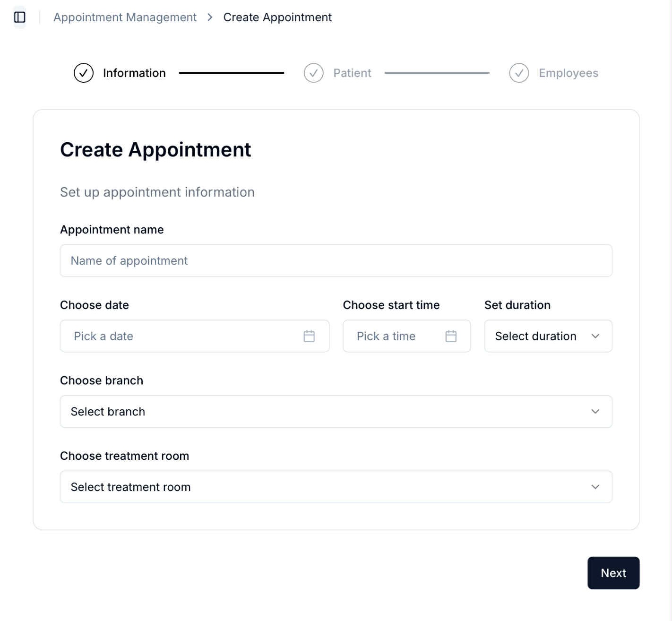Click chevron arrow on branch selector
The image size is (672, 621).
pyautogui.click(x=595, y=412)
